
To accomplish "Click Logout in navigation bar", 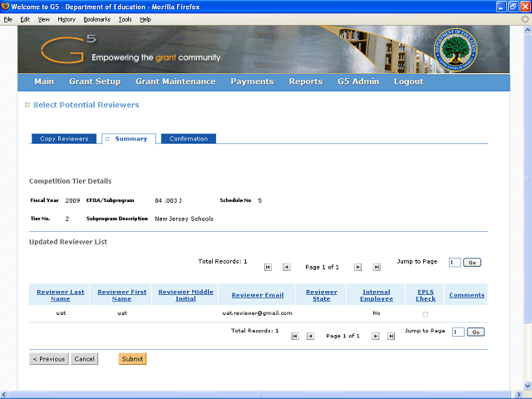I will point(408,81).
